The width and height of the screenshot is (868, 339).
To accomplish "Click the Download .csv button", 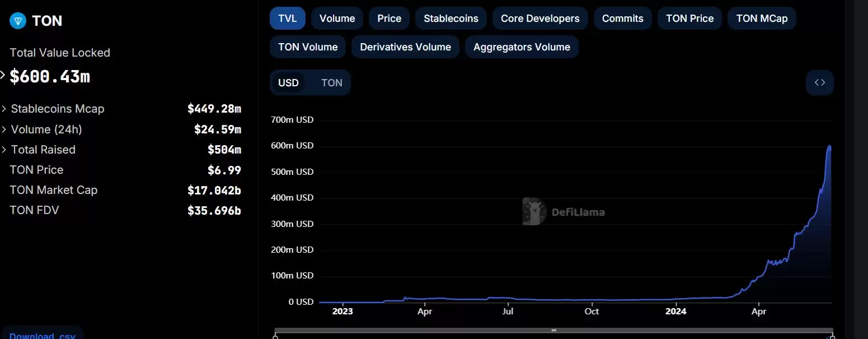I will pos(42,335).
